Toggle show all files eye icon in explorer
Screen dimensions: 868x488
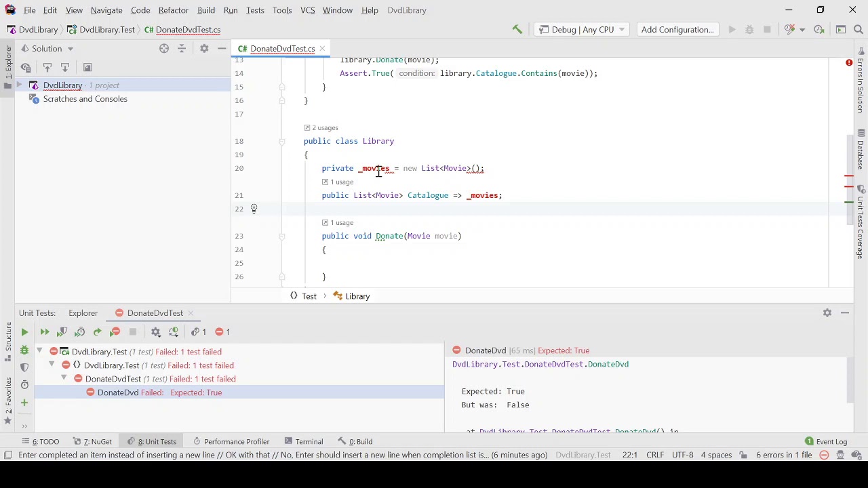pyautogui.click(x=26, y=67)
